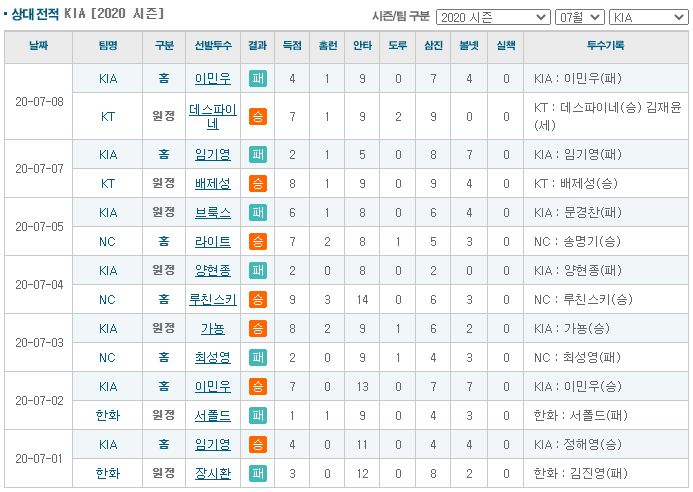The height and width of the screenshot is (492, 693).
Task: Select the 20-07-04 date cell
Action: (39, 285)
